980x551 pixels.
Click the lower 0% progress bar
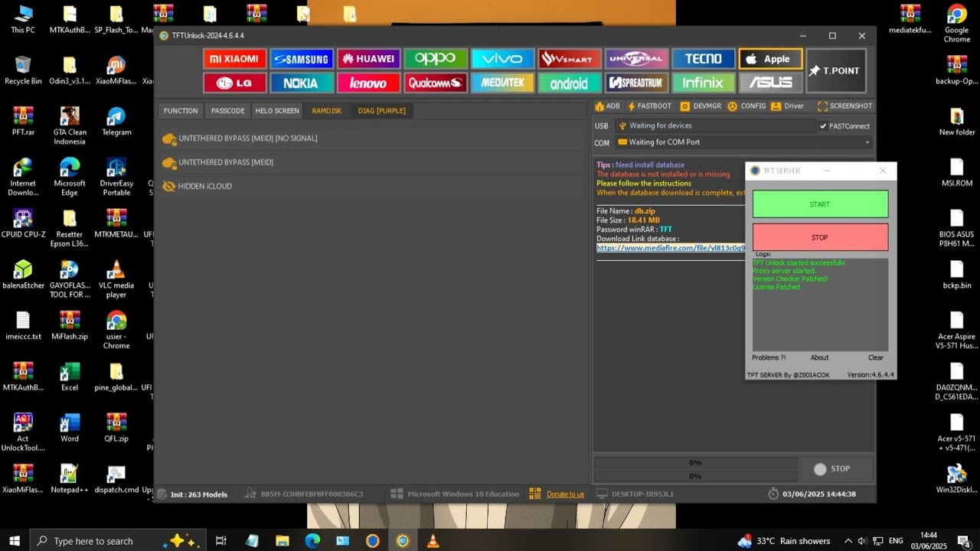point(695,476)
